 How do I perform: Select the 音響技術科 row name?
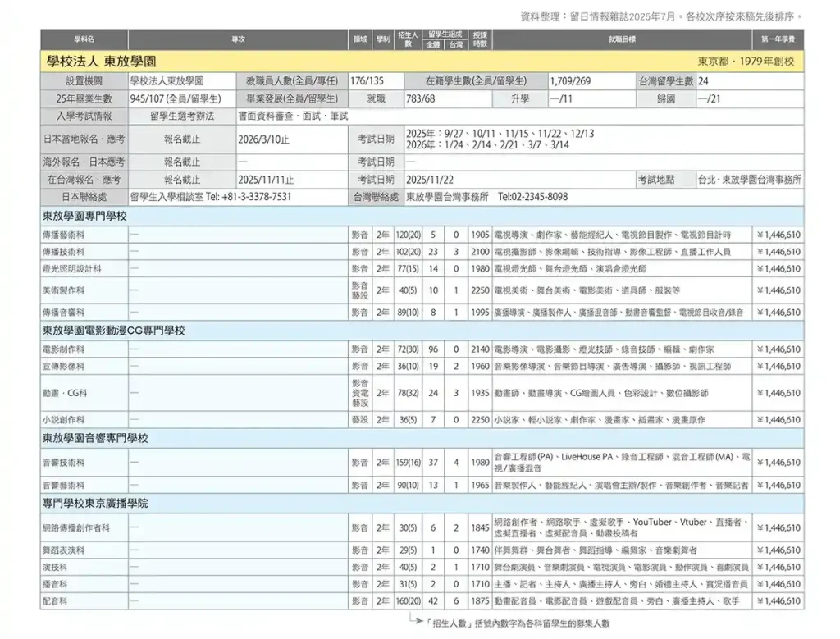click(64, 463)
